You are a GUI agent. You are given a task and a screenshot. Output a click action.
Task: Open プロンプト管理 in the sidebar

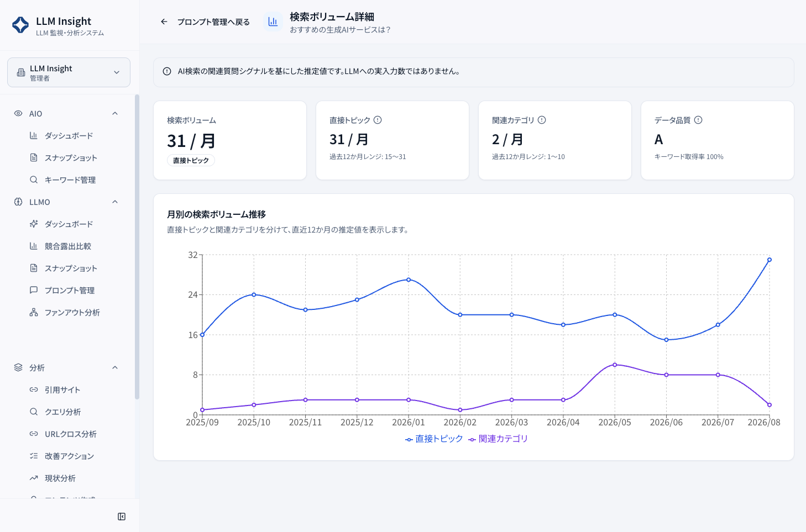70,290
